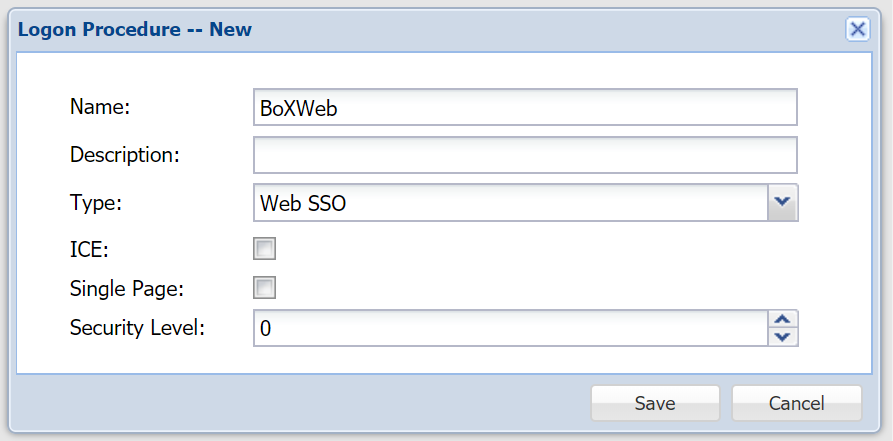The image size is (893, 441).
Task: Increase Security Level with the up arrow
Action: pyautogui.click(x=783, y=319)
